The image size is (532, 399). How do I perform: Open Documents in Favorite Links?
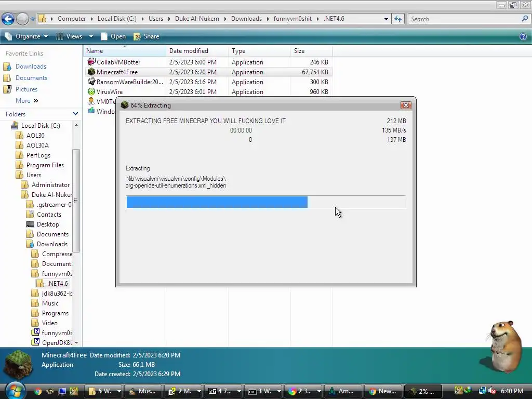point(31,78)
